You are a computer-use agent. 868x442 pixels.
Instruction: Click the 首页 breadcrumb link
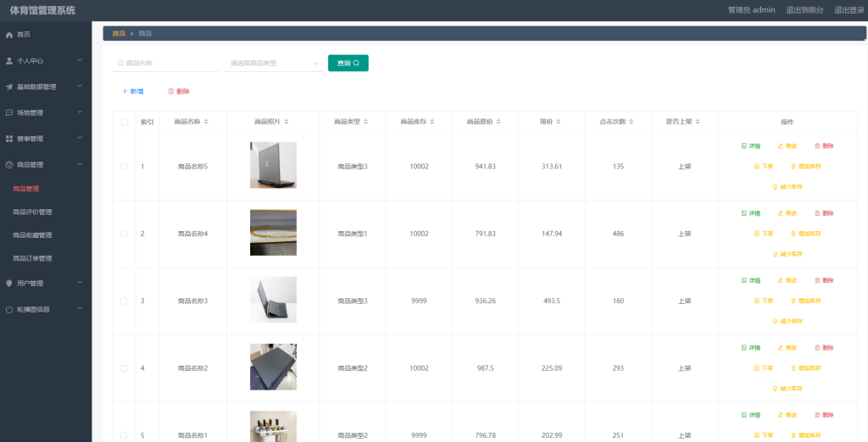(119, 34)
